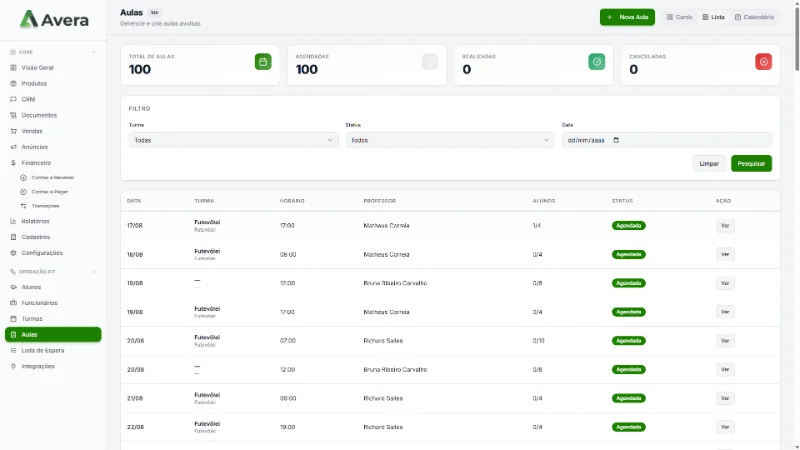Click the Configurações gear icon
The width and height of the screenshot is (800, 450).
click(13, 253)
